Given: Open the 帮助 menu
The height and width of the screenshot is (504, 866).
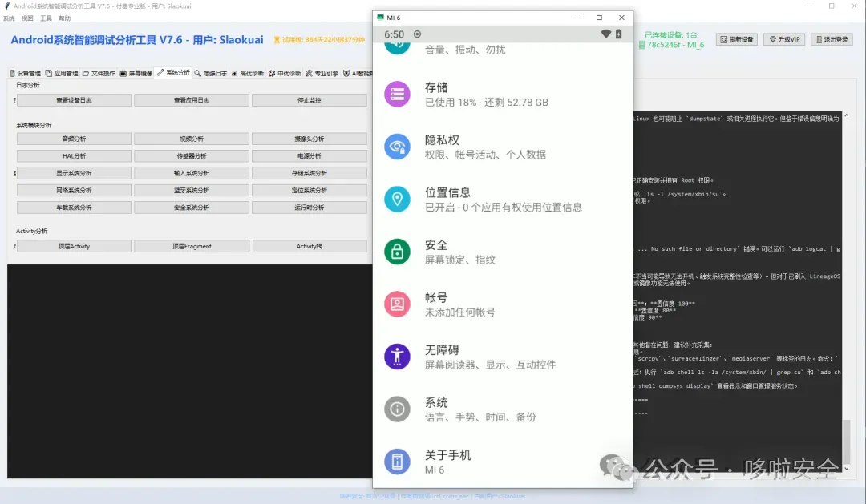Looking at the screenshot, I should (x=65, y=18).
